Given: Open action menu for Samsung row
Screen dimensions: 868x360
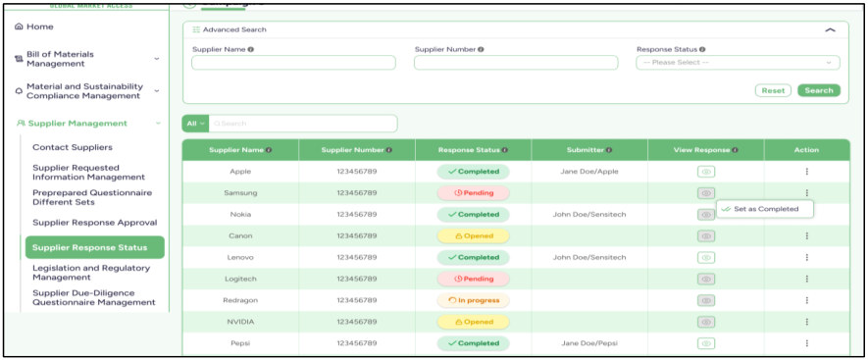Looking at the screenshot, I should (x=806, y=193).
